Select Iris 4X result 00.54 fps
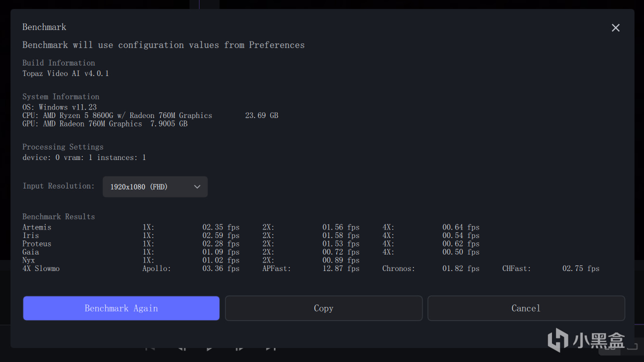Screen dimensions: 644x362 461,235
